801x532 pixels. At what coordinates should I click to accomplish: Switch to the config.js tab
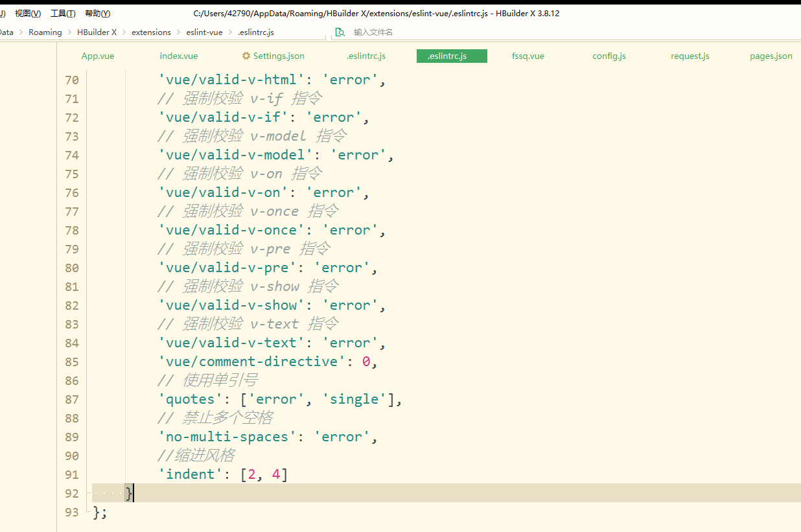coord(609,56)
